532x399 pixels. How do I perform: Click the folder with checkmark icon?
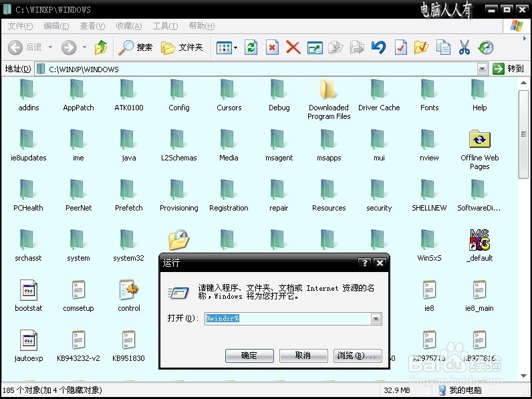[422, 47]
